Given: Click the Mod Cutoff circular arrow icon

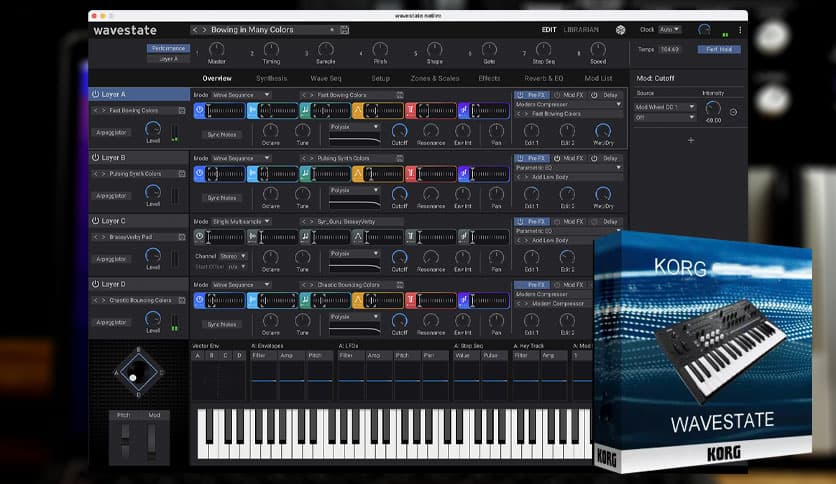Looking at the screenshot, I should click(733, 112).
